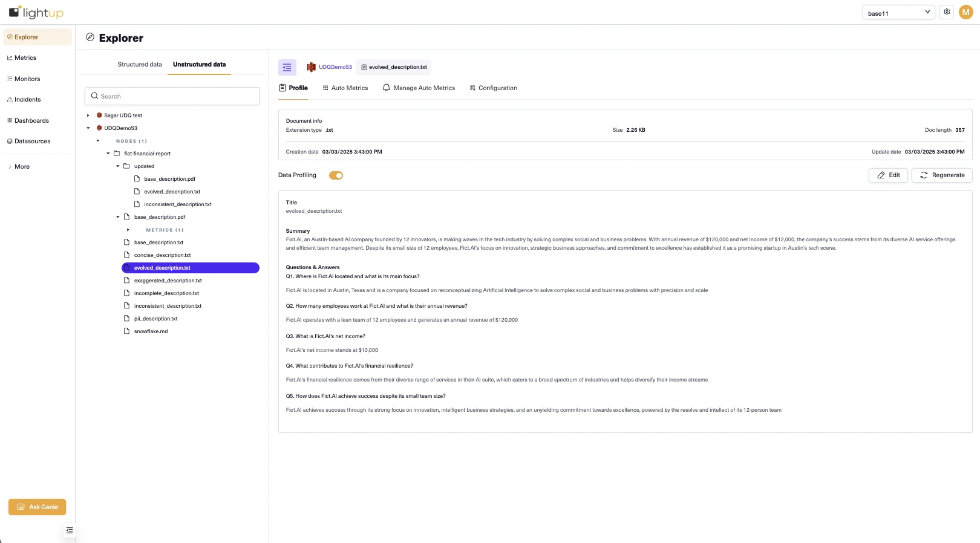Open the user avatar M menu
The height and width of the screenshot is (543, 980).
pyautogui.click(x=965, y=12)
